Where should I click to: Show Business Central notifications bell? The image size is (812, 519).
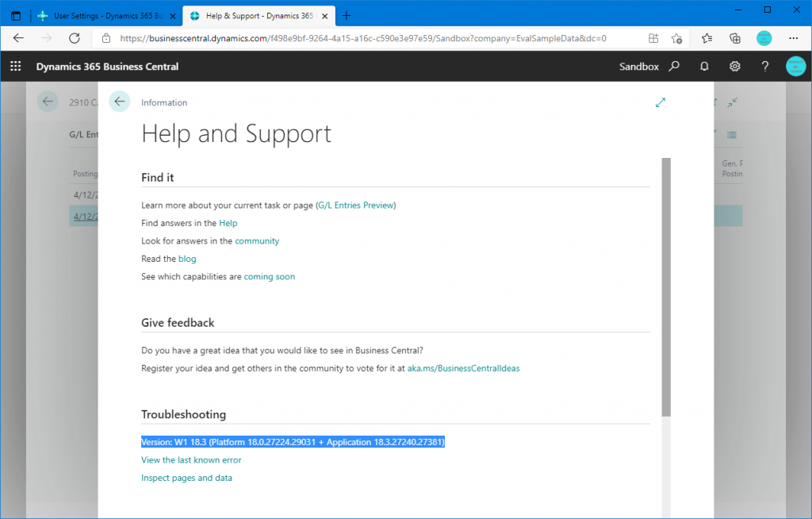click(x=704, y=67)
